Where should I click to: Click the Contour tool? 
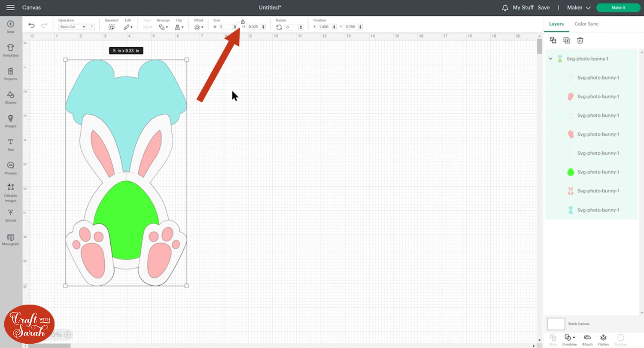tap(620, 339)
